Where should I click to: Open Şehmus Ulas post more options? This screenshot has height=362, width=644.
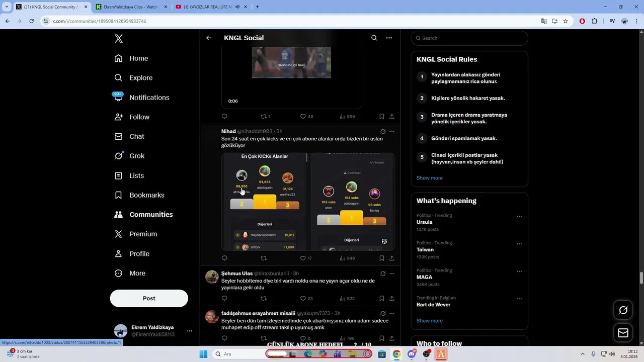coord(392,274)
